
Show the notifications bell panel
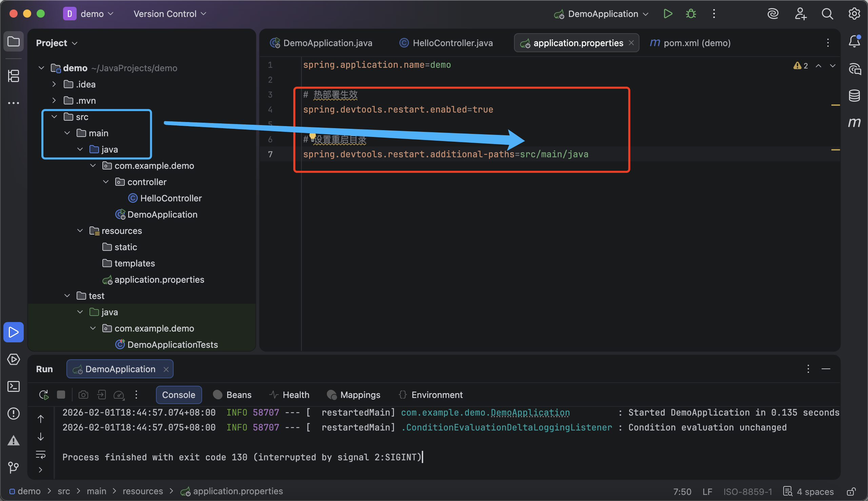pos(854,42)
